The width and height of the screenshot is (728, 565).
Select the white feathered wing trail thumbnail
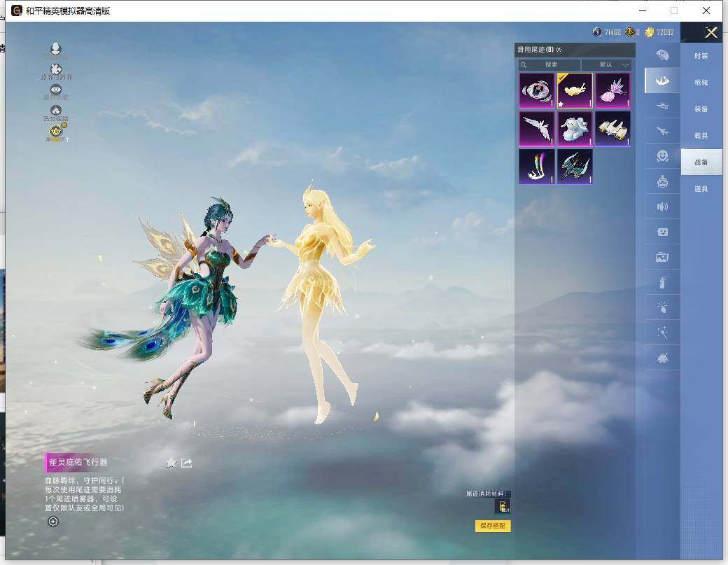[x=537, y=129]
